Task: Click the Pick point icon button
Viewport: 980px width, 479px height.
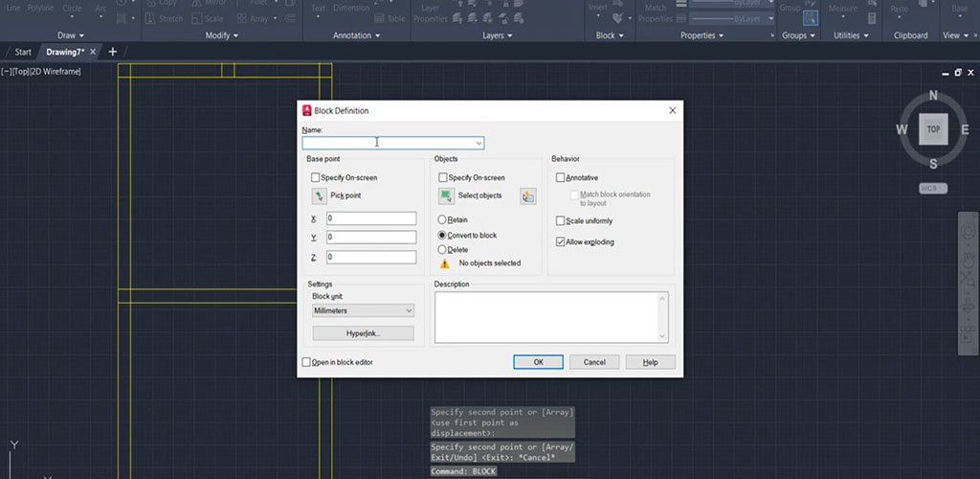Action: pyautogui.click(x=319, y=195)
